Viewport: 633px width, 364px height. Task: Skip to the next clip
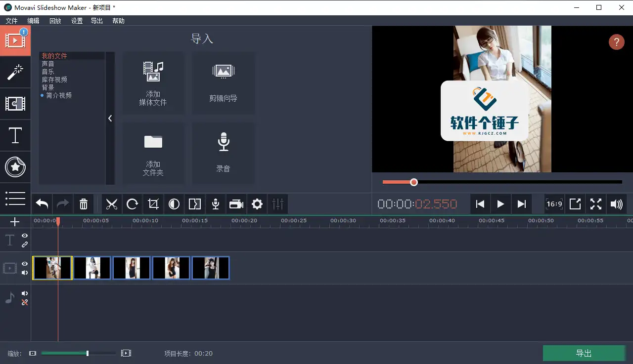[x=521, y=204]
